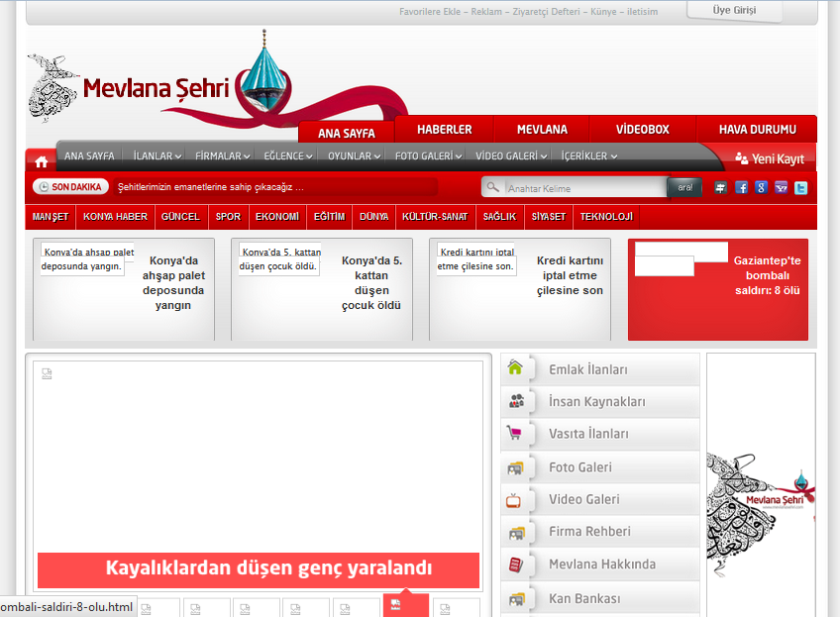Open the Facebook sharing icon in header
840x617 pixels.
[741, 187]
